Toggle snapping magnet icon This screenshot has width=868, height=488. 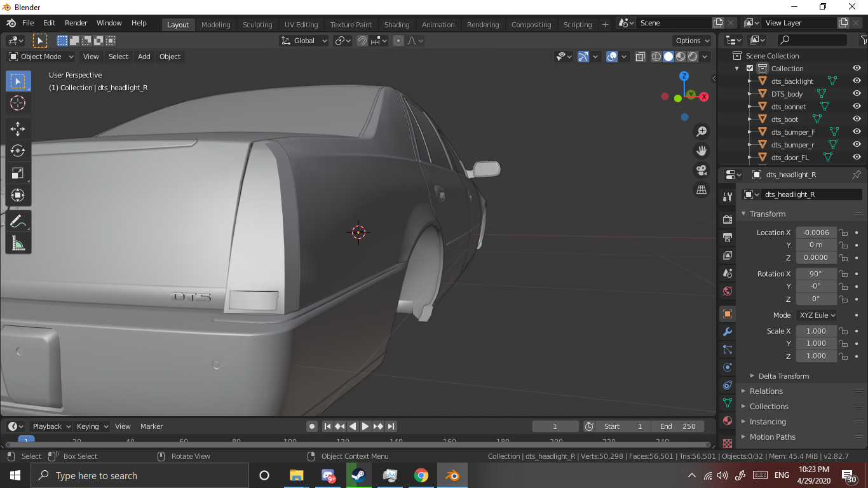(362, 41)
